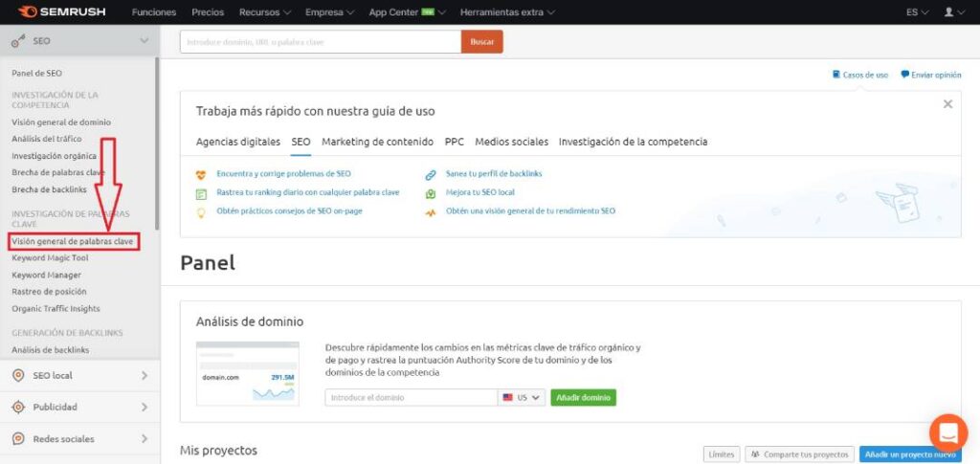Click Añadir un proyecto nuevo button

click(x=910, y=454)
